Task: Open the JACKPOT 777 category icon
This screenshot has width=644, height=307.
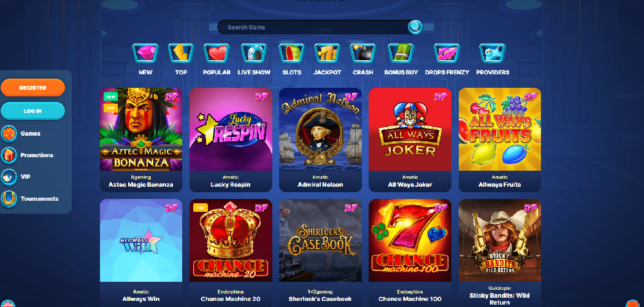Action: (x=328, y=53)
